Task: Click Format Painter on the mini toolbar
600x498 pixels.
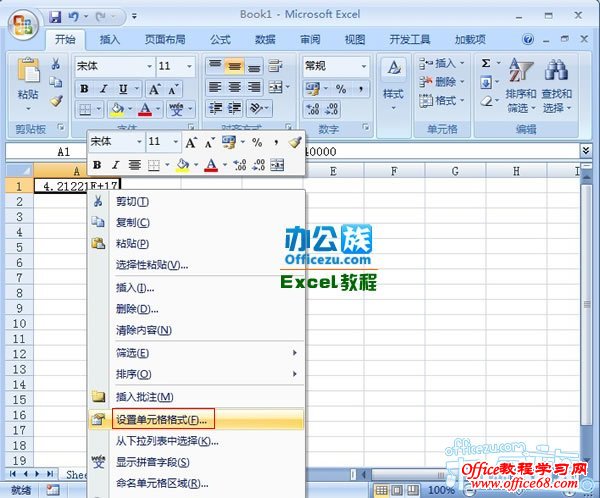Action: [x=295, y=142]
